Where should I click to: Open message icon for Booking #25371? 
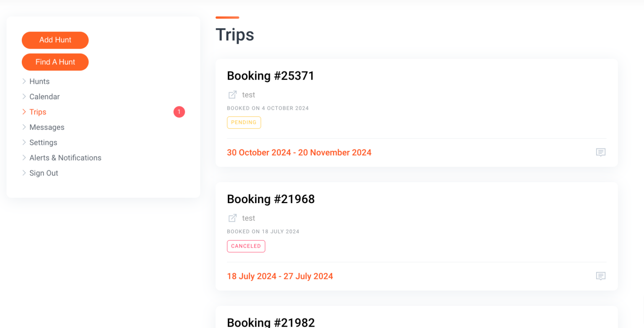(x=601, y=152)
